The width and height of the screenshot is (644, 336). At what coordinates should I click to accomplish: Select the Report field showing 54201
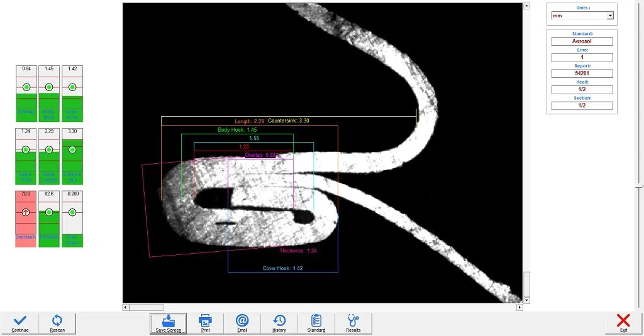coord(582,73)
